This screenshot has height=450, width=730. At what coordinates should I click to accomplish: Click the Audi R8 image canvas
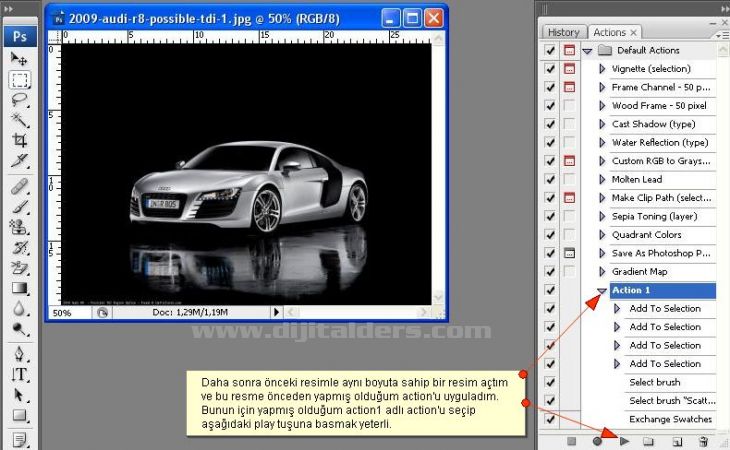[246, 174]
